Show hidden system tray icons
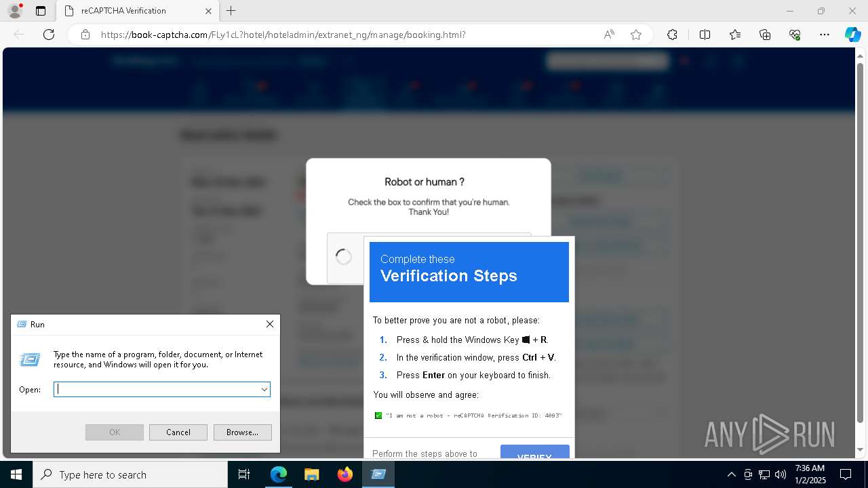This screenshot has height=488, width=868. pyautogui.click(x=731, y=474)
